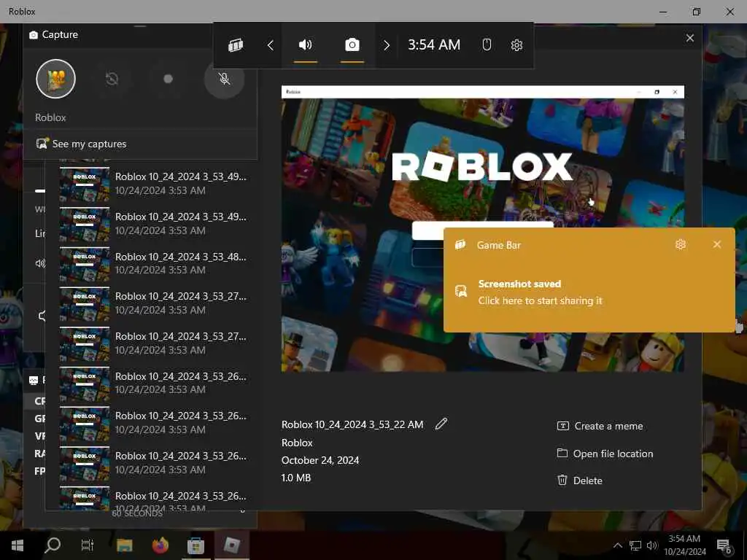Viewport: 747px width, 560px height.
Task: Record last 30 seconds button
Action: 112,79
